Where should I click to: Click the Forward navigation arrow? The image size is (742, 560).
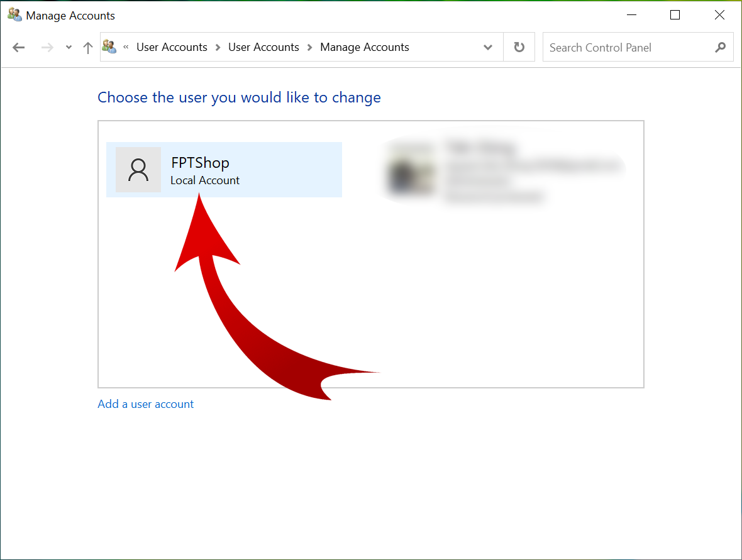[47, 47]
